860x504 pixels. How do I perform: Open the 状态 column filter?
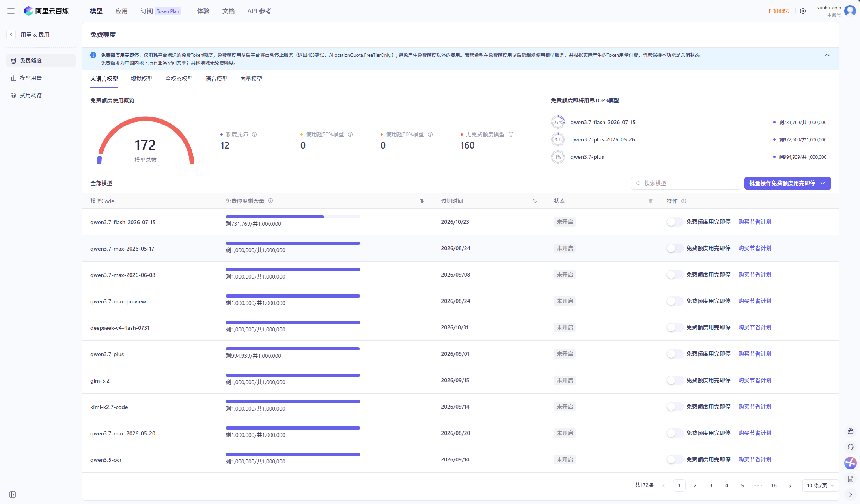pos(651,201)
